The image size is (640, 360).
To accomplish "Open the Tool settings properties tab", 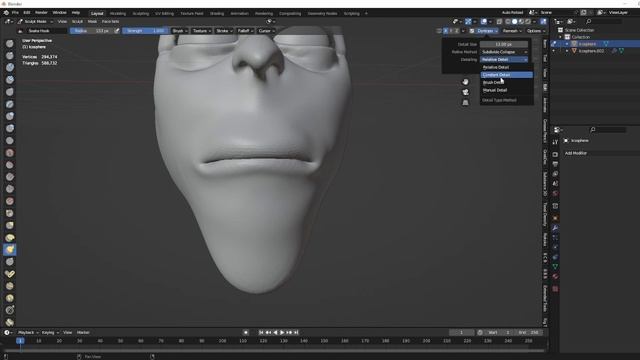I will (555, 142).
